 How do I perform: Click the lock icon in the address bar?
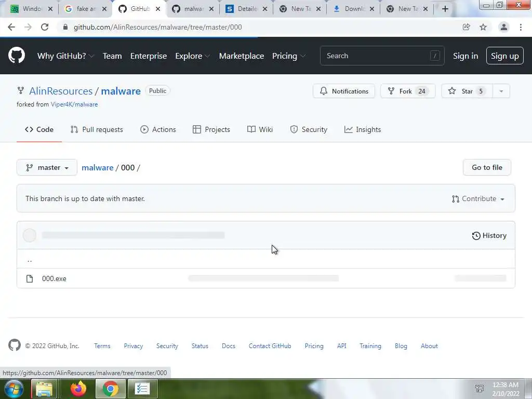(65, 27)
